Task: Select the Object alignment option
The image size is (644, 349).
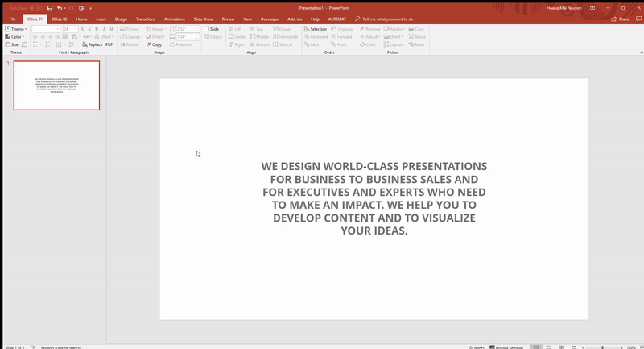Action: coord(213,36)
